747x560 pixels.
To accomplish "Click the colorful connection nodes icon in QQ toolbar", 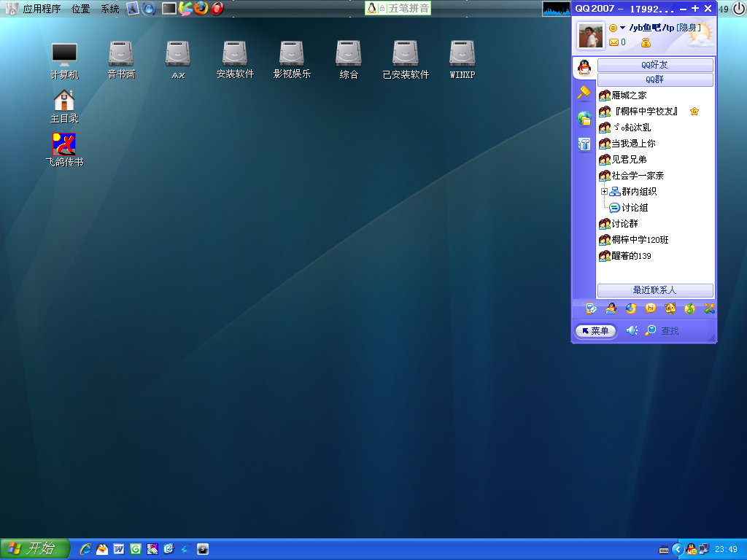I will point(709,308).
